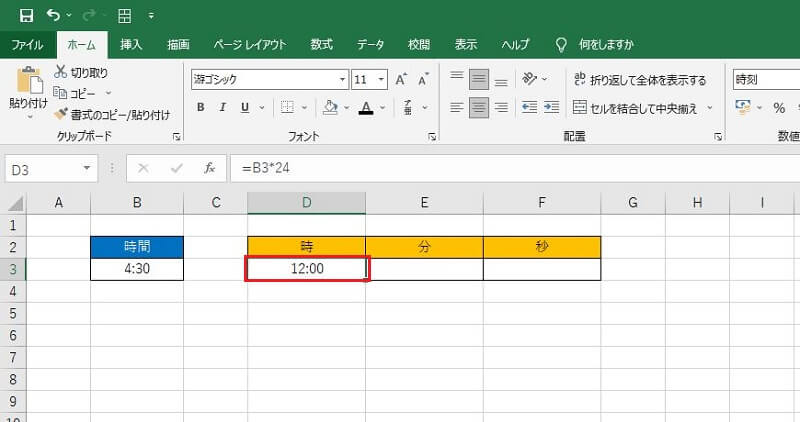The height and width of the screenshot is (422, 800).
Task: Expand the merge cells dropdown arrow
Action: point(709,108)
